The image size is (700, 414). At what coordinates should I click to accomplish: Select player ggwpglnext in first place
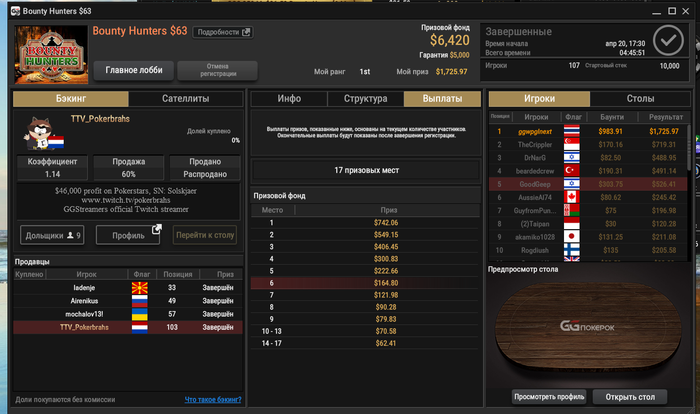click(588, 131)
